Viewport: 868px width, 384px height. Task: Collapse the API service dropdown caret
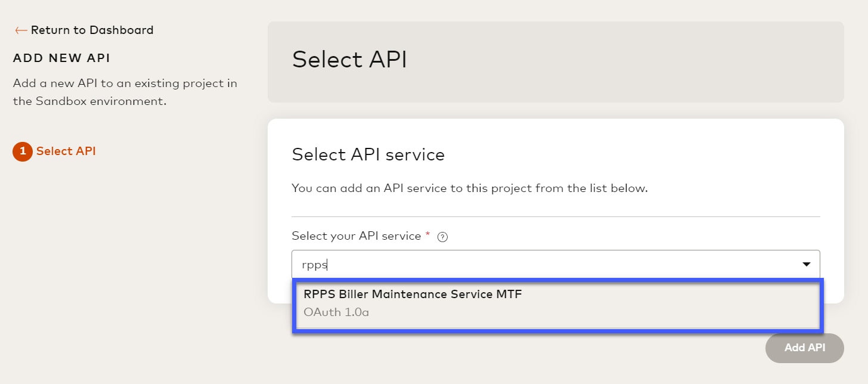[x=806, y=264]
